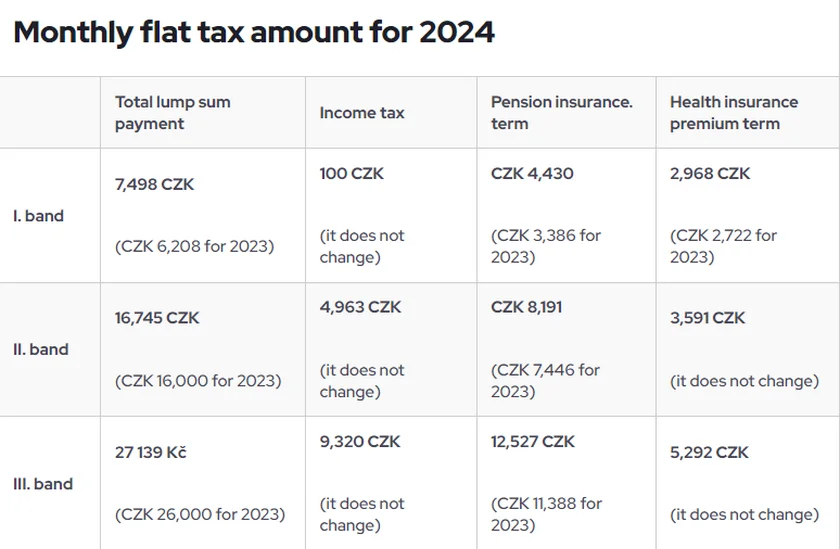The image size is (840, 549).
Task: Select the 4,963 CZK income tax value
Action: pyautogui.click(x=360, y=308)
